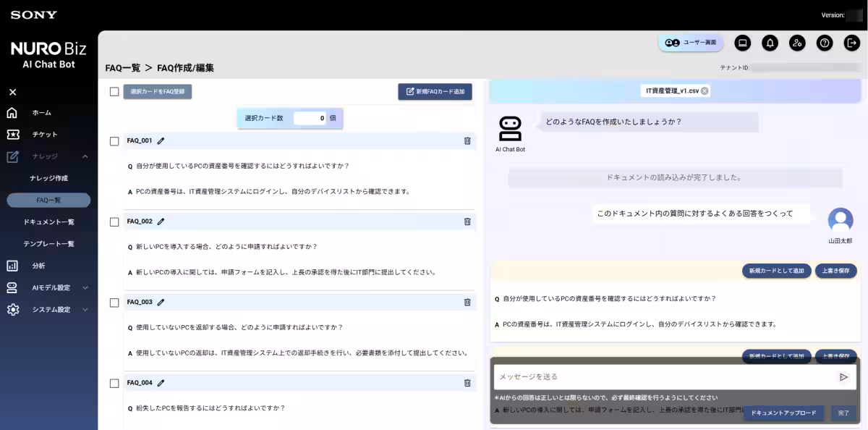Click the logout icon in the top right
Screen dimensions: 868x430
point(851,43)
